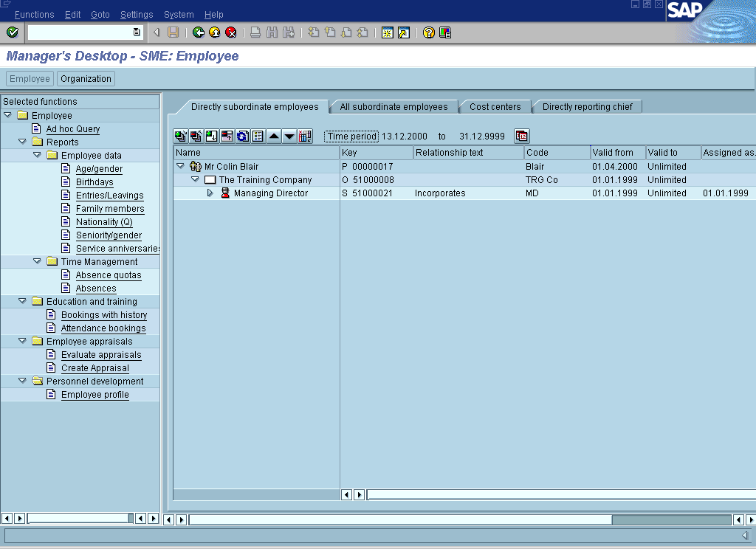Collapse the Employee appraisals folder
The image size is (756, 549).
[22, 341]
